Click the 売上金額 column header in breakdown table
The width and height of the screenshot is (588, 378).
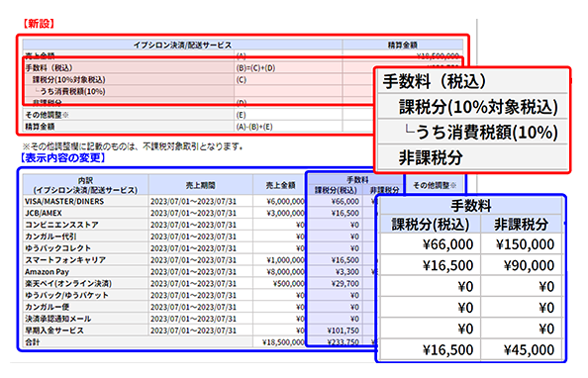[x=280, y=185]
